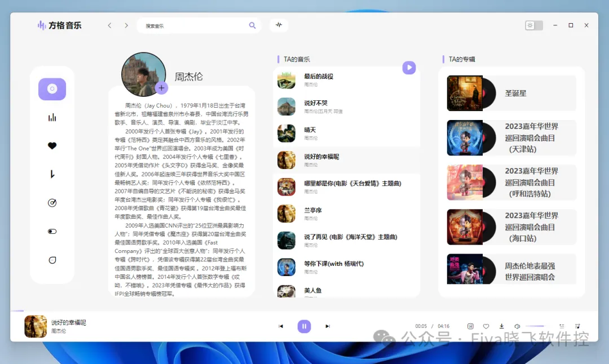Play 哪里都是你 电影天台爱情主题曲

346,187
